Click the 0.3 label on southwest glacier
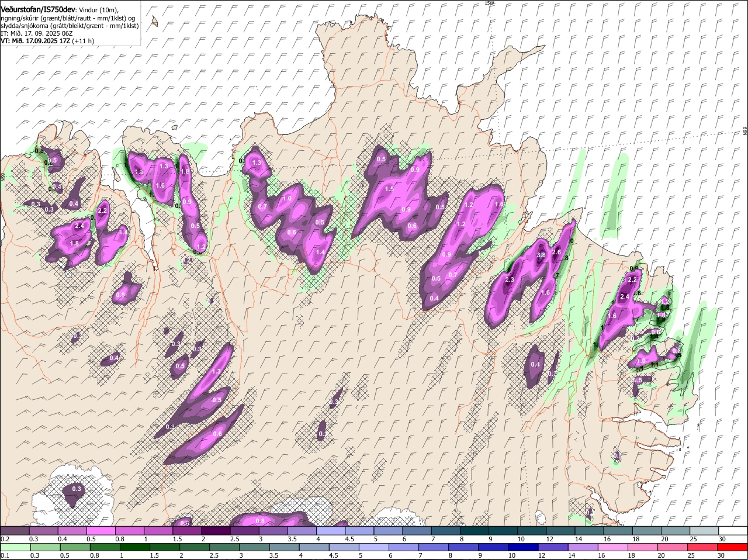The width and height of the screenshot is (748, 560). (x=77, y=489)
